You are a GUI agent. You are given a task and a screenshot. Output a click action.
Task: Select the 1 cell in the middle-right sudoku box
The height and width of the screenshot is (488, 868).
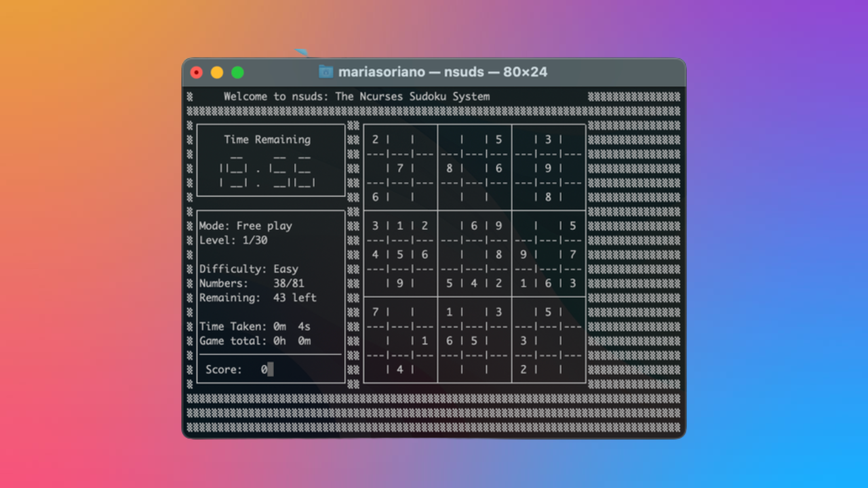coord(524,283)
